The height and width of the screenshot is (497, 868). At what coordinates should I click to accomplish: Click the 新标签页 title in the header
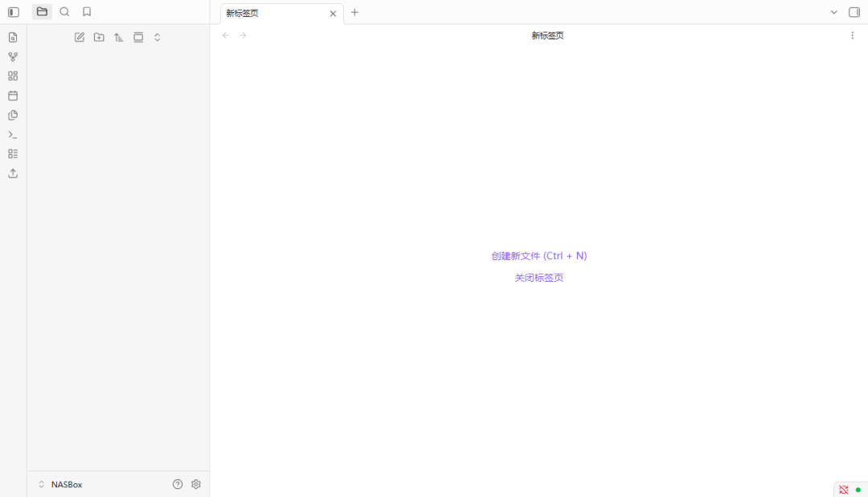click(547, 35)
